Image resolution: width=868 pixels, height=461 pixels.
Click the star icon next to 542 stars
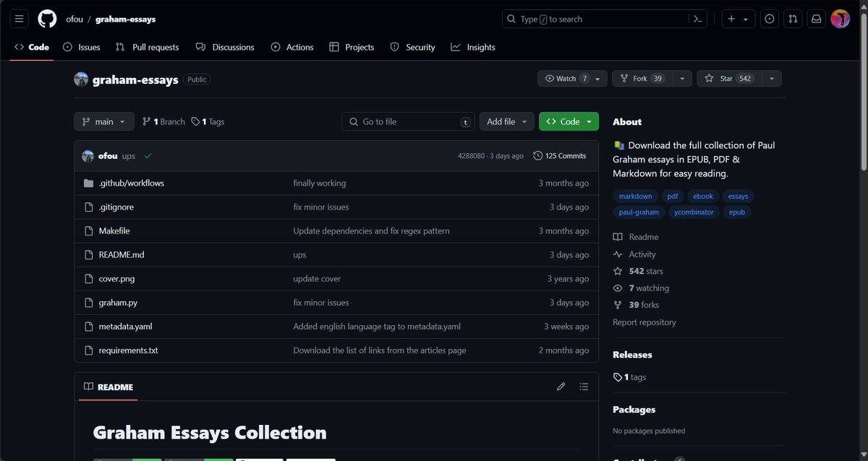tap(618, 271)
